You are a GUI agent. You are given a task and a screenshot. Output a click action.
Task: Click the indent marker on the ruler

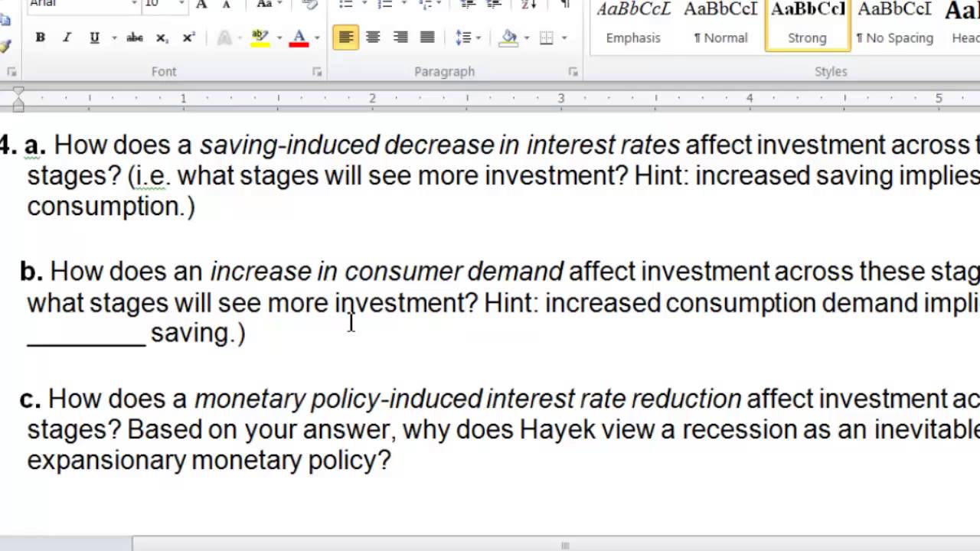(x=18, y=98)
